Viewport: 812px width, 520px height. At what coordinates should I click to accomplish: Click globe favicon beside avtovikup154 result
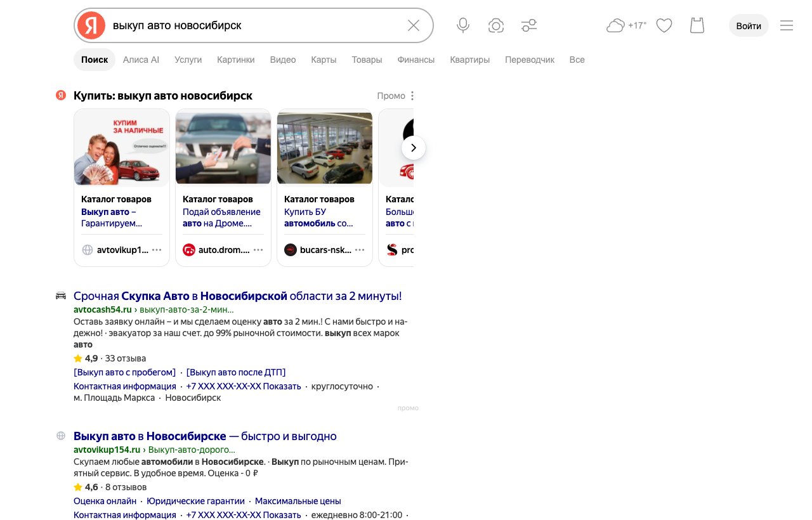click(61, 436)
